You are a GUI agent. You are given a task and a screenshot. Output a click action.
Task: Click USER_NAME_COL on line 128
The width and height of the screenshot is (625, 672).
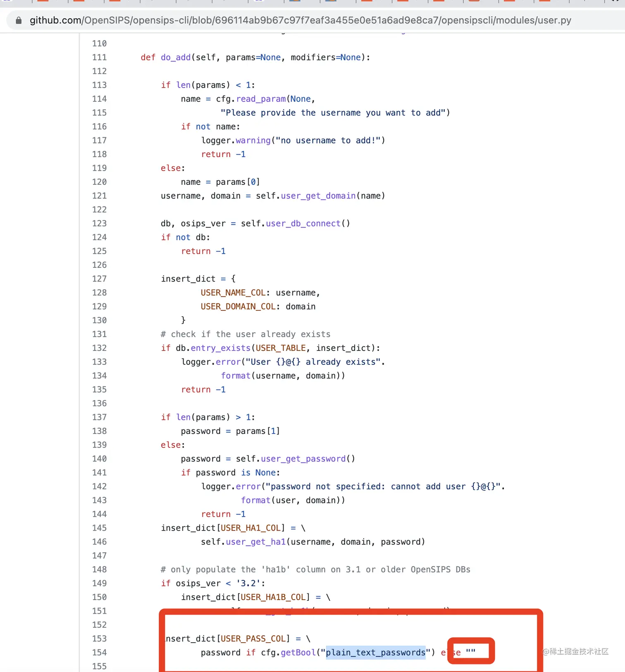[x=233, y=293]
